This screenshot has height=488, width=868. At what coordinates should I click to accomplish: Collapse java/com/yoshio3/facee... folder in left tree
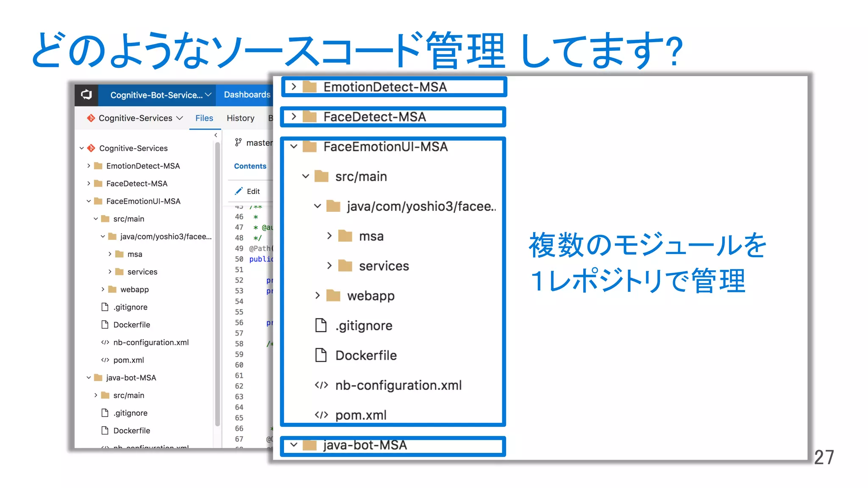click(103, 236)
